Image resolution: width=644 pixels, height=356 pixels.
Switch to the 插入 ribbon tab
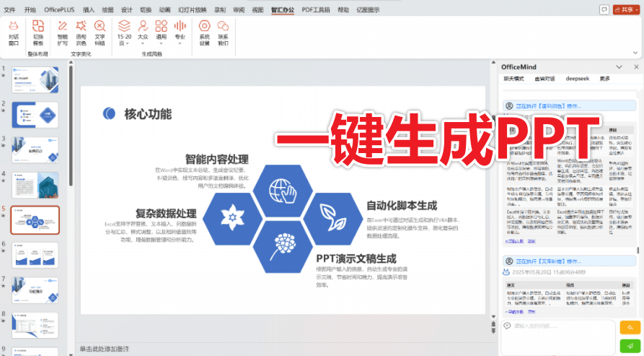click(x=89, y=10)
